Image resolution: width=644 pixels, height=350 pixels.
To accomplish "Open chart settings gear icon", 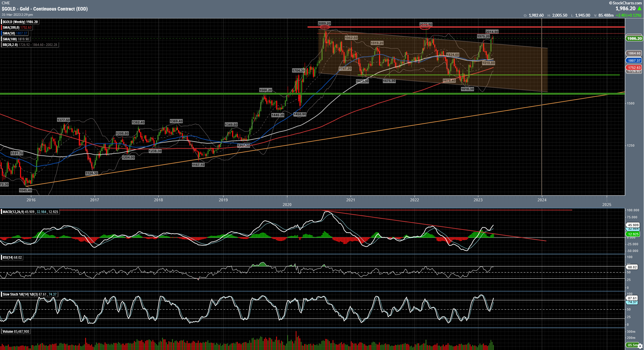I will pyautogui.click(x=640, y=346).
